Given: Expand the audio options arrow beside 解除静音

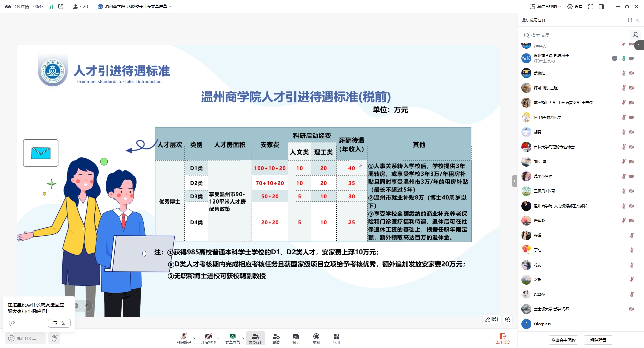Looking at the screenshot, I should (194, 338).
